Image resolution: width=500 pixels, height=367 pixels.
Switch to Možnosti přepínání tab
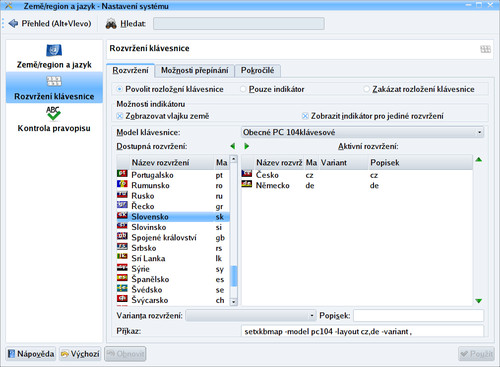[195, 71]
